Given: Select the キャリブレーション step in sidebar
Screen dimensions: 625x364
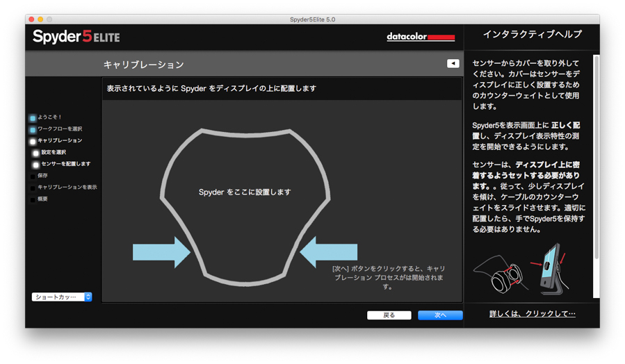Looking at the screenshot, I should click(x=56, y=140).
